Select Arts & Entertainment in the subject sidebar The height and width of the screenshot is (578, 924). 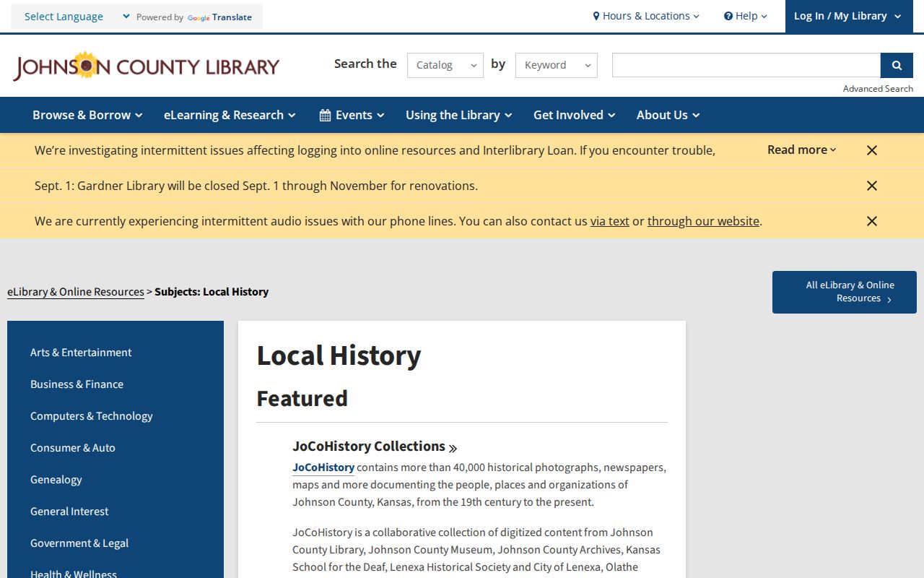(x=81, y=353)
